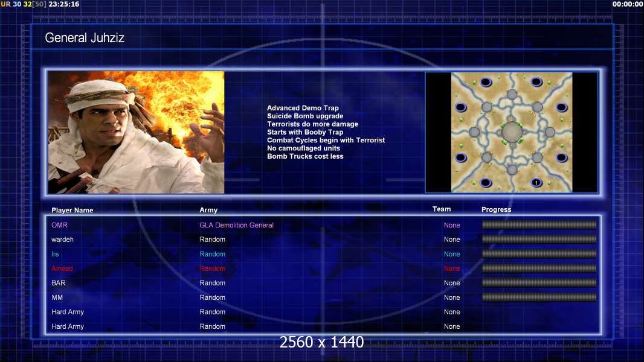Click OMR loading progress bar
Screen dimensions: 644x362
pos(539,224)
